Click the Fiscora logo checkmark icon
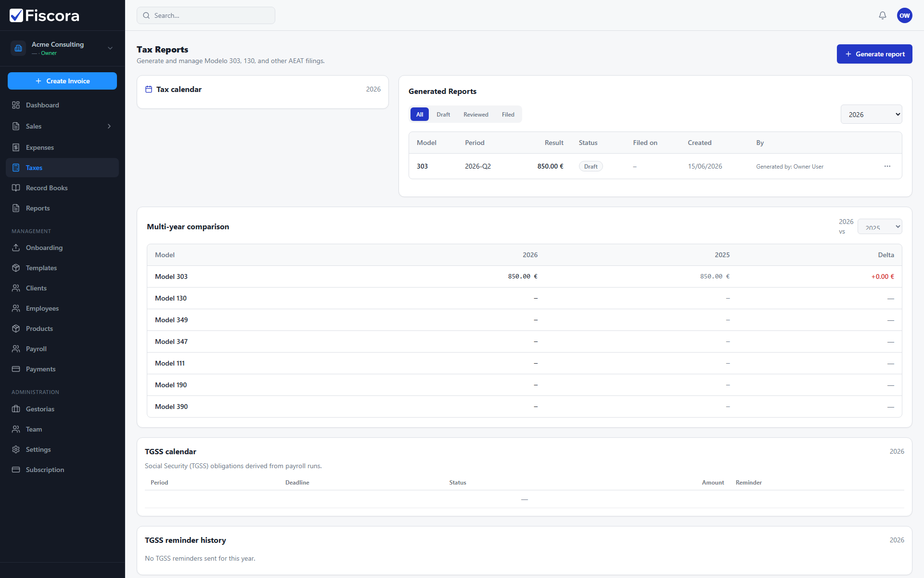The width and height of the screenshot is (924, 578). [16, 15]
